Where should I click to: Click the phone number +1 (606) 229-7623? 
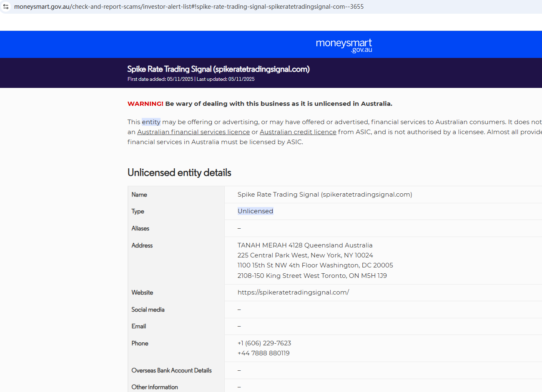pos(264,343)
